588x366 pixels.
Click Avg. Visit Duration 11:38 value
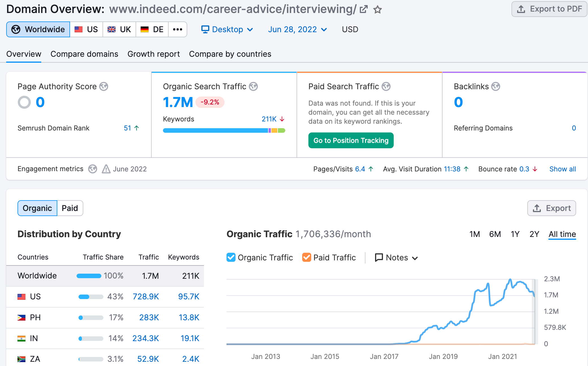pyautogui.click(x=452, y=169)
